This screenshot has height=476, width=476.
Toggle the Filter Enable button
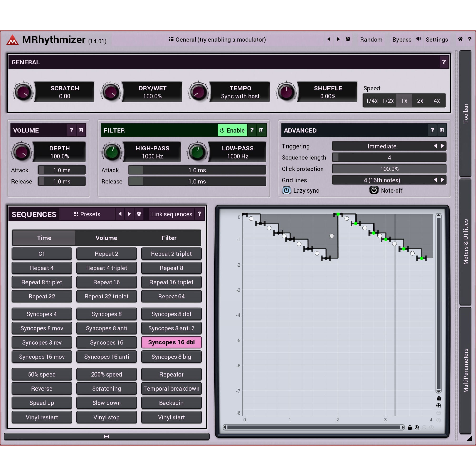[x=232, y=130]
